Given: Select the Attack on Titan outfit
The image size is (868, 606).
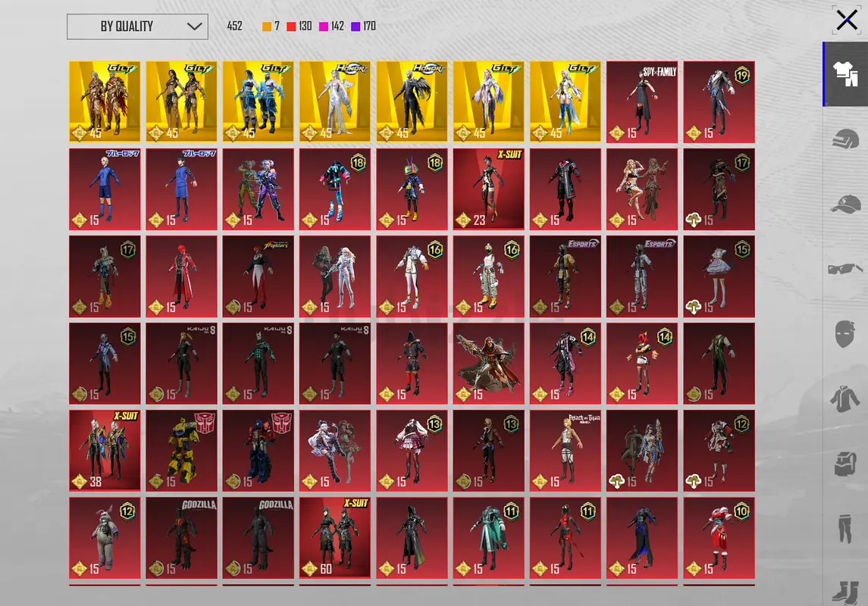Looking at the screenshot, I should pyautogui.click(x=566, y=451).
